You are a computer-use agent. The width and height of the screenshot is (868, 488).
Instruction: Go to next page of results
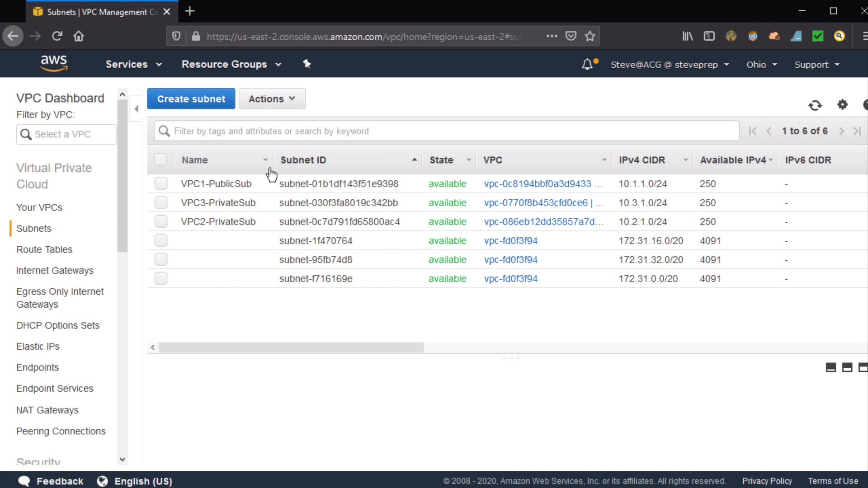pyautogui.click(x=841, y=131)
